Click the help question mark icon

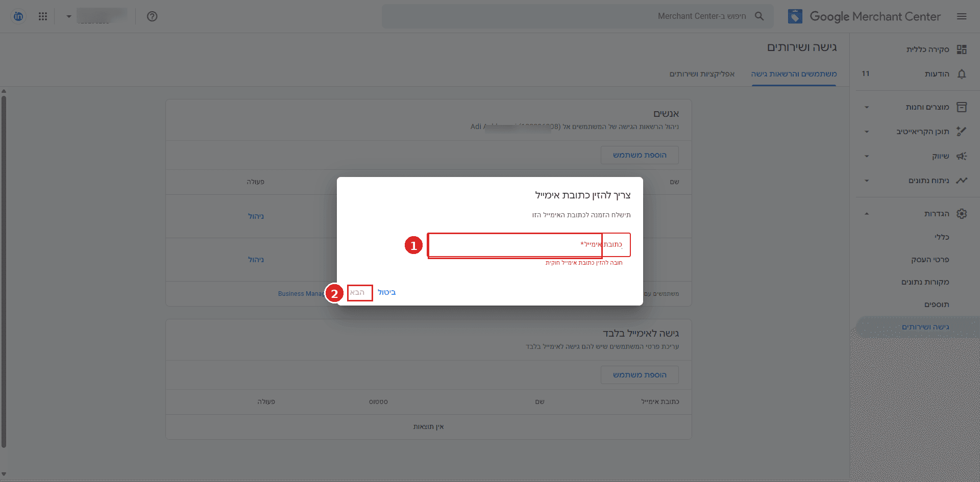tap(152, 16)
